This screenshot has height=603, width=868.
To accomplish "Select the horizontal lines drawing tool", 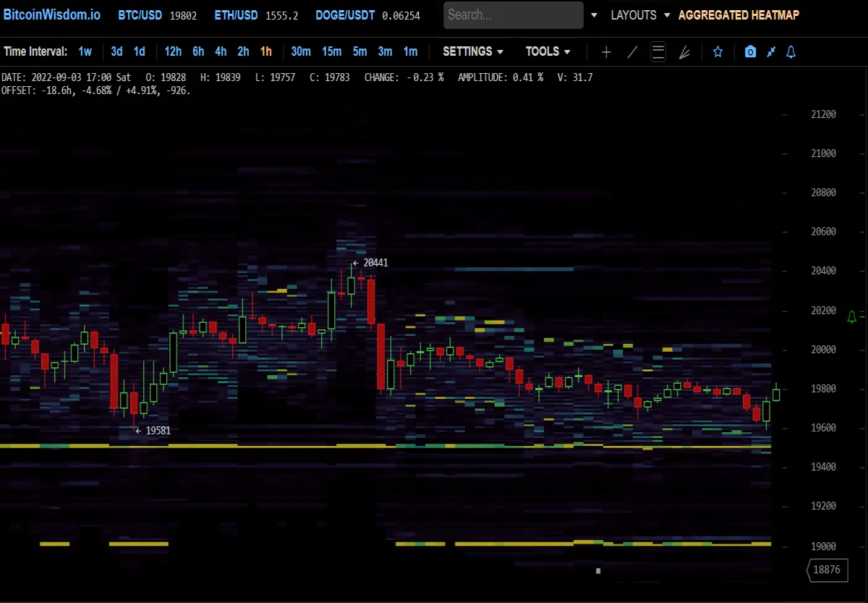I will pos(658,52).
